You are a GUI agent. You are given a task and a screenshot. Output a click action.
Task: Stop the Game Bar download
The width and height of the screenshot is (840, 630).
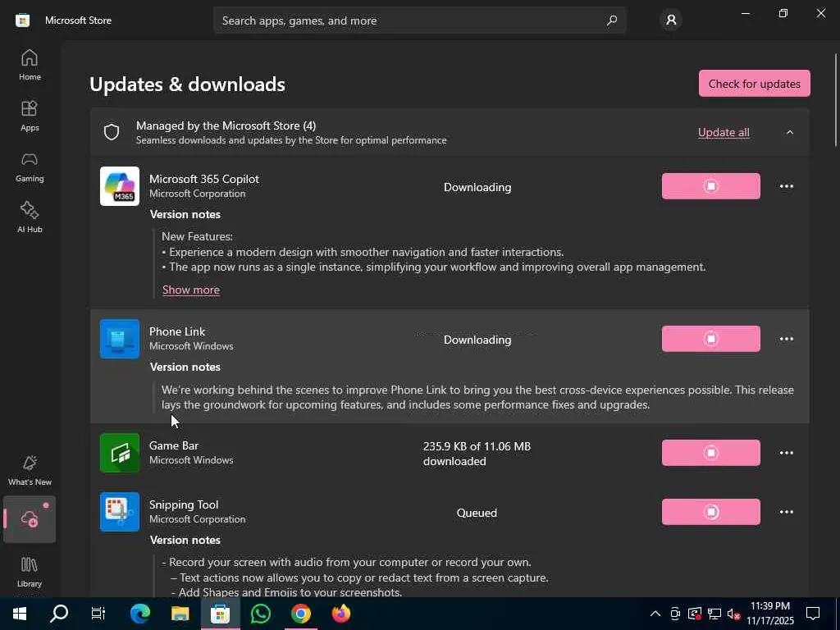tap(711, 453)
